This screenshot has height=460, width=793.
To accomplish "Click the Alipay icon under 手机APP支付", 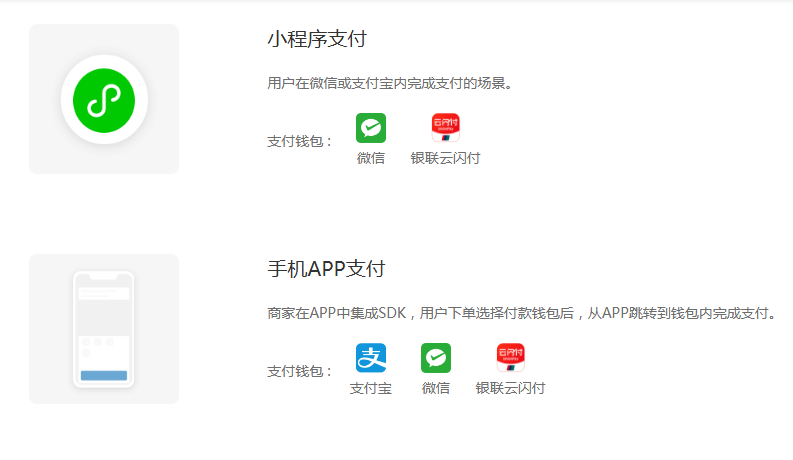I will tap(371, 358).
